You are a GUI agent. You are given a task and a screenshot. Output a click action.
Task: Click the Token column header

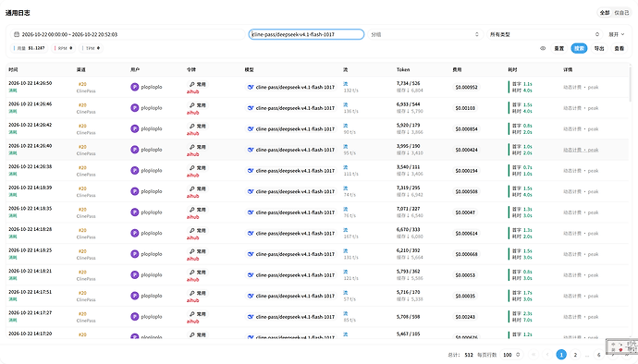point(403,69)
